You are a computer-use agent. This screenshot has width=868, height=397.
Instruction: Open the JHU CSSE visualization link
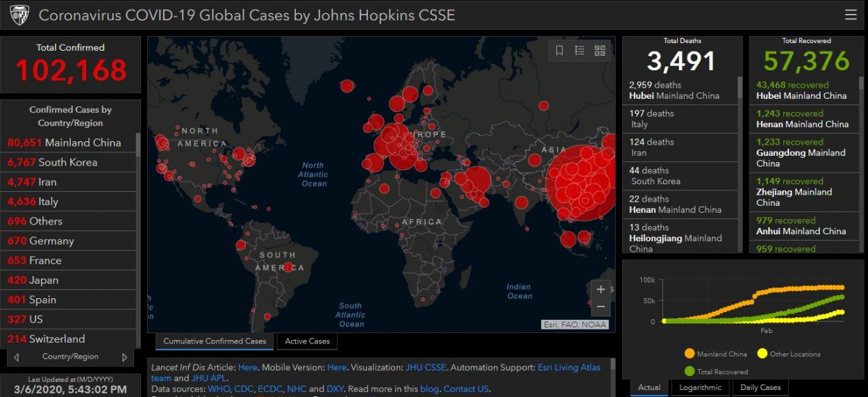click(426, 367)
